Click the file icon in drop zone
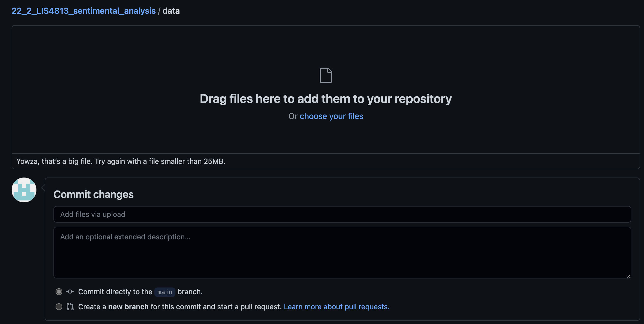644x324 pixels. pyautogui.click(x=326, y=75)
